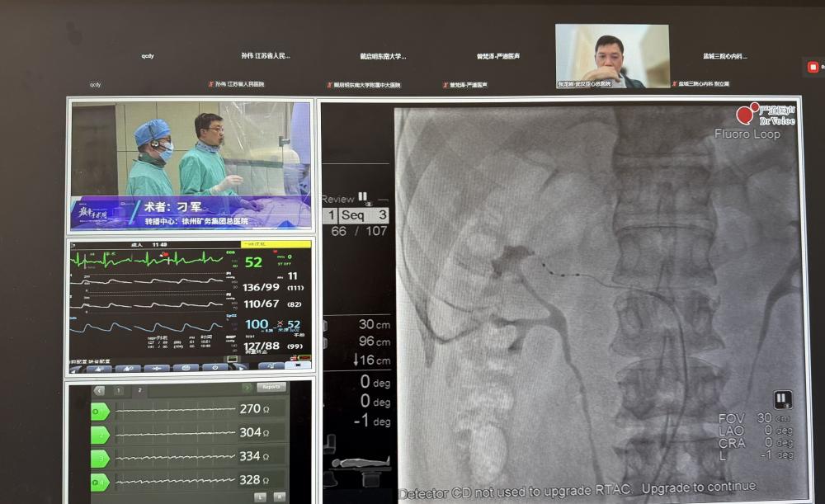Click the Dr Voice logo icon
Viewport: 825px width, 504px height.
click(747, 114)
